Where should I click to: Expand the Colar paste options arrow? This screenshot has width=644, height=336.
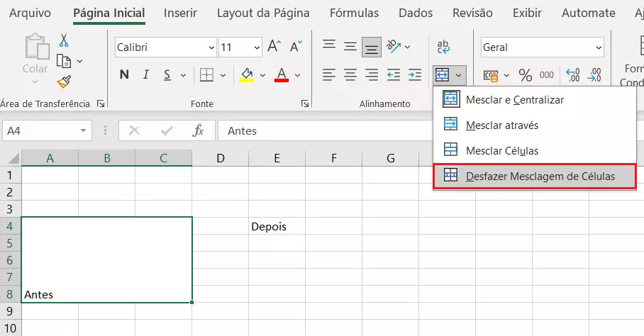[x=35, y=82]
